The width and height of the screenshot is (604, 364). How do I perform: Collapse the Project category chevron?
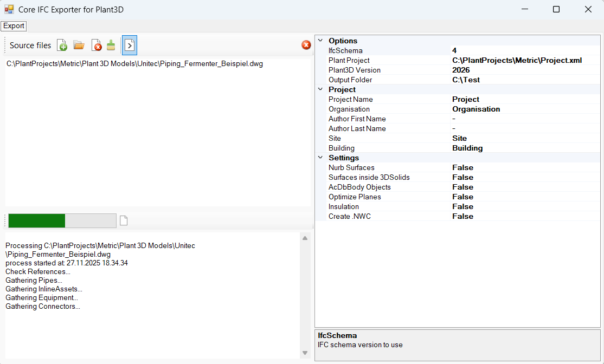tap(320, 89)
